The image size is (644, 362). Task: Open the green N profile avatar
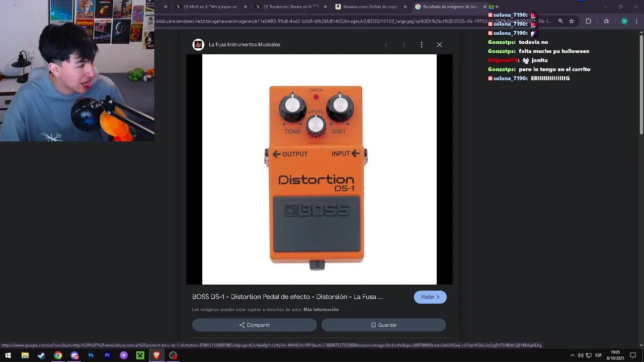tap(624, 21)
